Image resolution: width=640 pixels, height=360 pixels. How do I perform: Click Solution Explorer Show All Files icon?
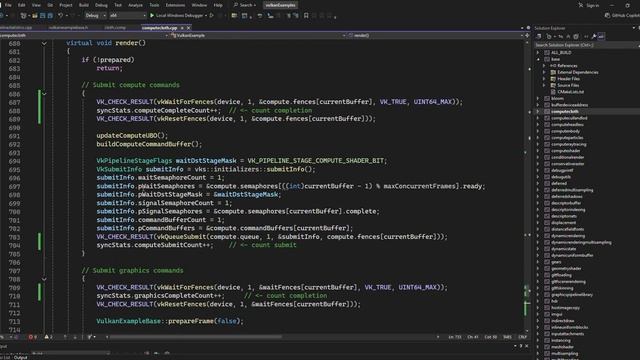pos(576,36)
